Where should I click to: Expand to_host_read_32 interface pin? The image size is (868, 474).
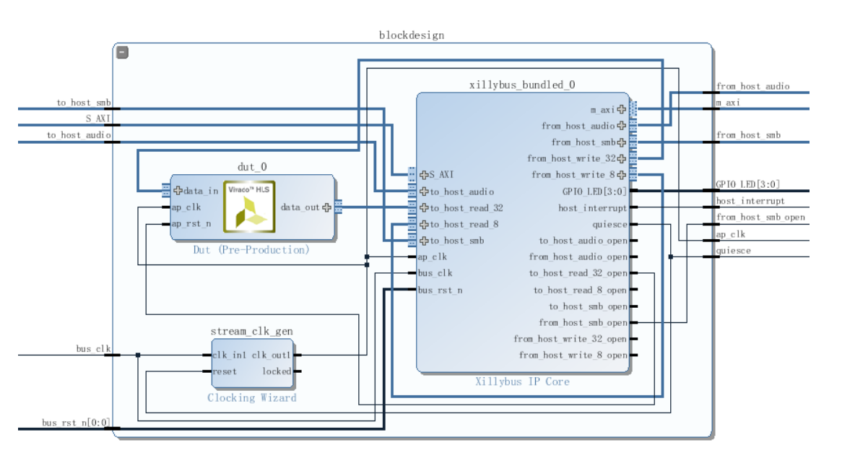pos(424,208)
